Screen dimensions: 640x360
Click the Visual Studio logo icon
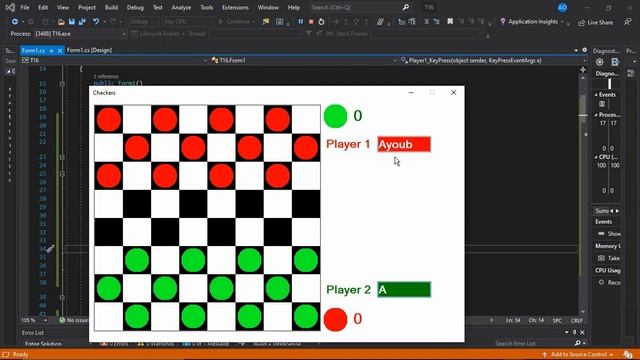(10, 7)
